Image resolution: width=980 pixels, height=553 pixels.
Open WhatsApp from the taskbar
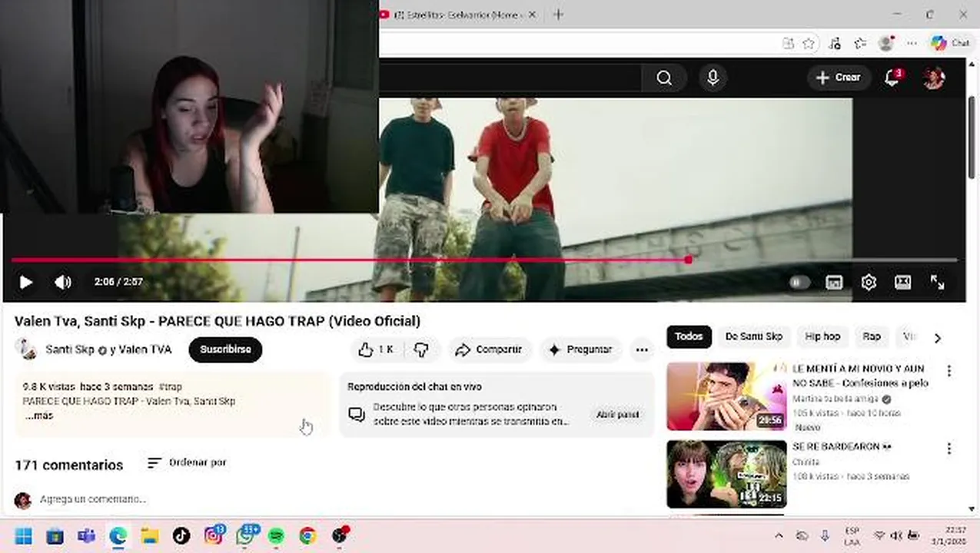tap(245, 536)
